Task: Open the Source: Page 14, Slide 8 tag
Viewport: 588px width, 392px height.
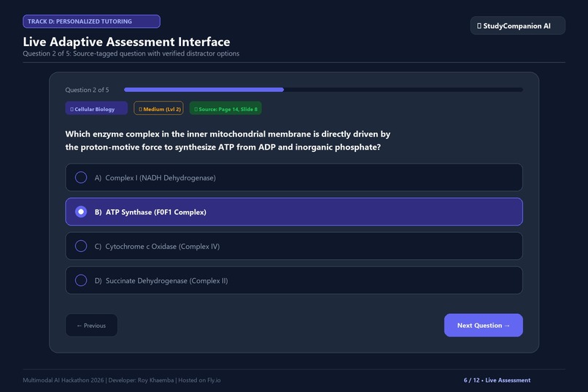Action: pos(225,109)
